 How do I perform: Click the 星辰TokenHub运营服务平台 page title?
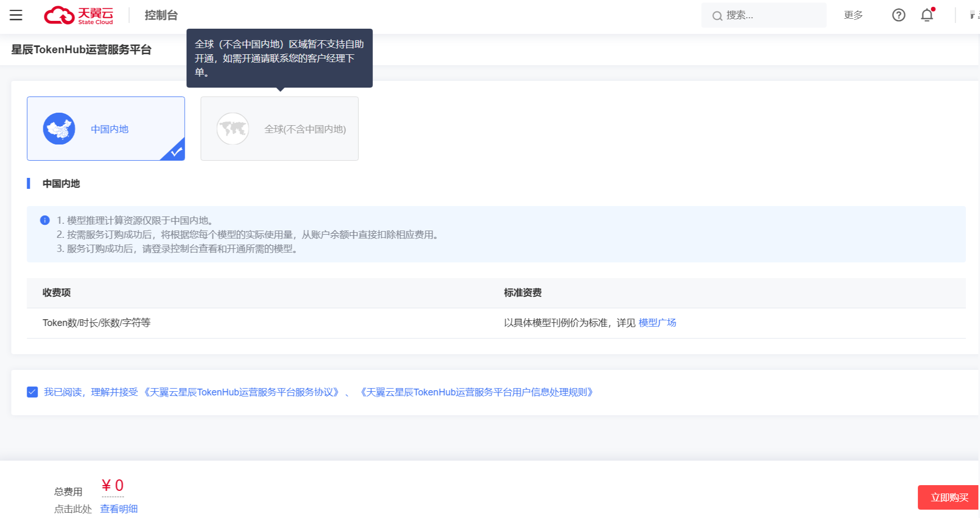(x=81, y=50)
